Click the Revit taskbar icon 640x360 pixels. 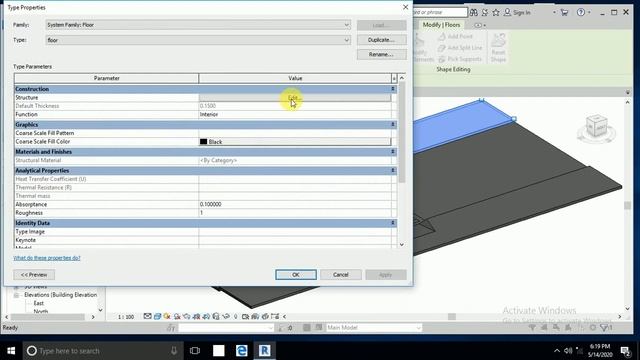(x=264, y=351)
